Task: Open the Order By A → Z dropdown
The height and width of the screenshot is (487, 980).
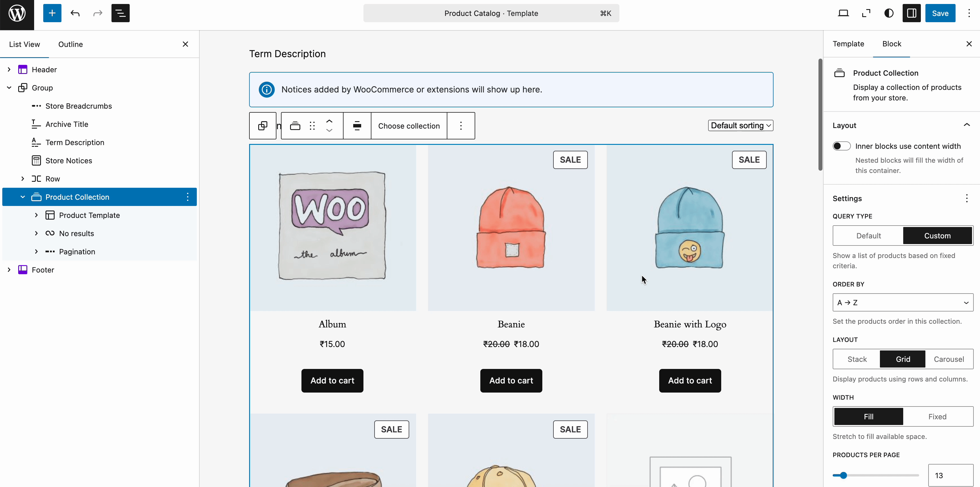Action: (903, 302)
